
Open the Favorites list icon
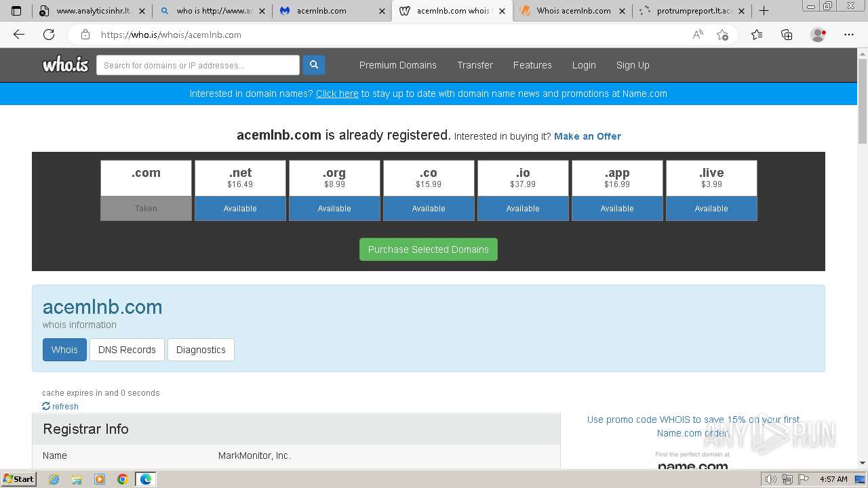point(757,35)
